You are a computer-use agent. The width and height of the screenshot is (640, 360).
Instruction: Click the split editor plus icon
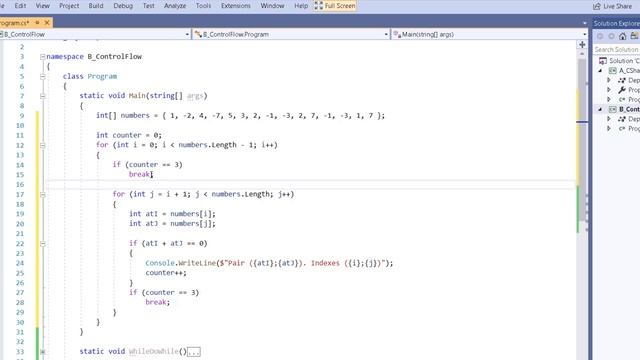pyautogui.click(x=582, y=44)
